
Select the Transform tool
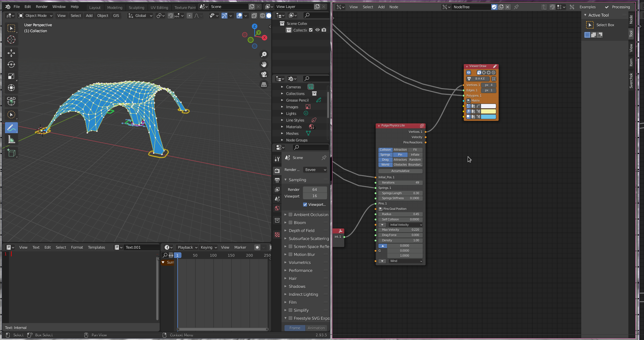pos(11,88)
